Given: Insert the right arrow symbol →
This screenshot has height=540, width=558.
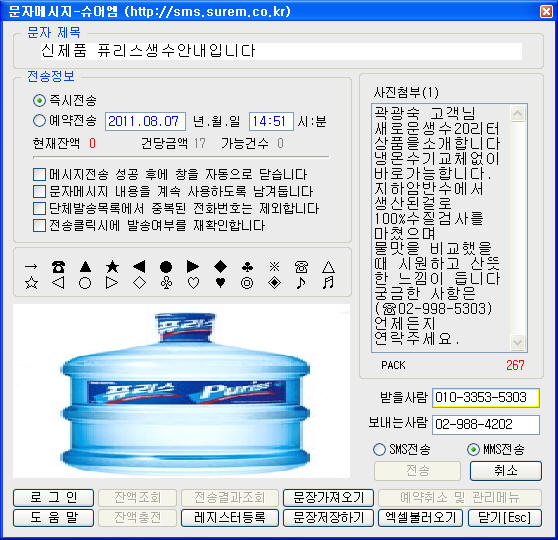Looking at the screenshot, I should 31,266.
